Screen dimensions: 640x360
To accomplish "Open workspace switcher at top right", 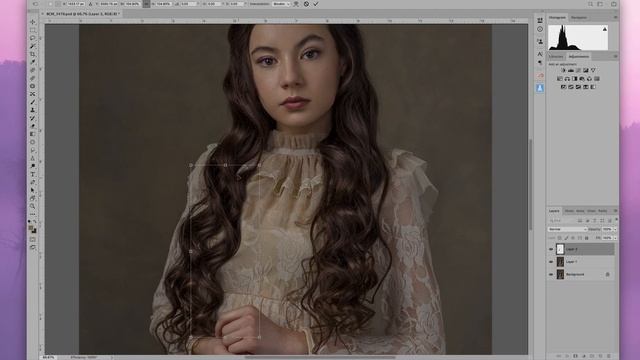I will 600,4.
